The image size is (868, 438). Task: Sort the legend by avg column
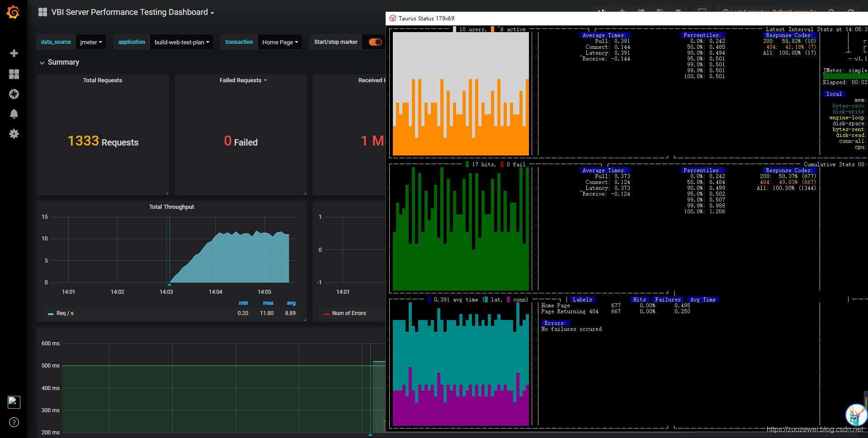pos(291,303)
